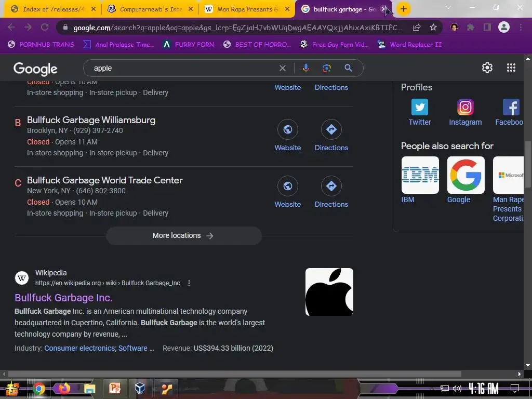Click the Apple logo thumbnail
532x399 pixels.
pos(329,292)
